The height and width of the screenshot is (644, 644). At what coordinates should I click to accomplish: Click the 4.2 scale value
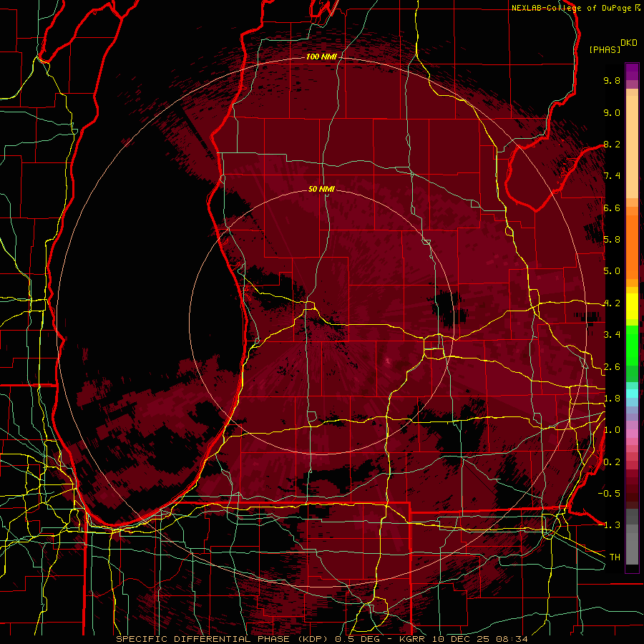pyautogui.click(x=612, y=303)
